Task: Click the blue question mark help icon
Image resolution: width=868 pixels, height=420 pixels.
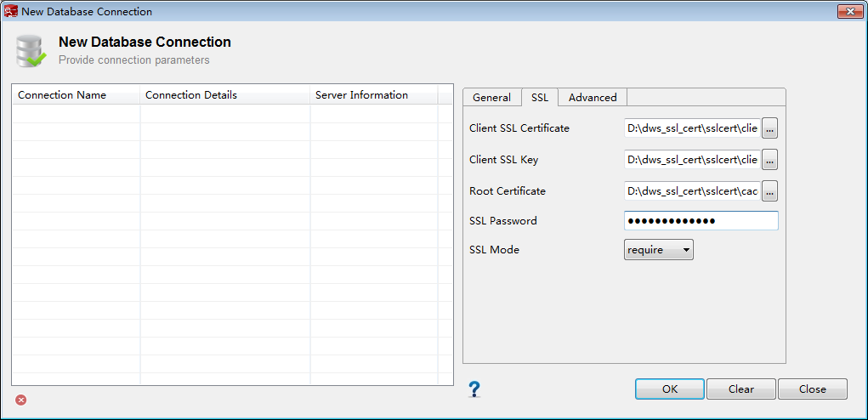Action: pyautogui.click(x=474, y=389)
